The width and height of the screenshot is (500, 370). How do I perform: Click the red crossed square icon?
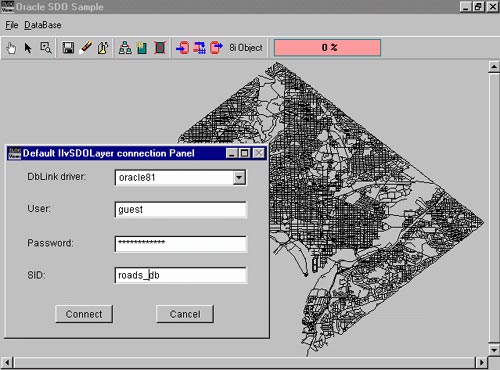(x=160, y=48)
